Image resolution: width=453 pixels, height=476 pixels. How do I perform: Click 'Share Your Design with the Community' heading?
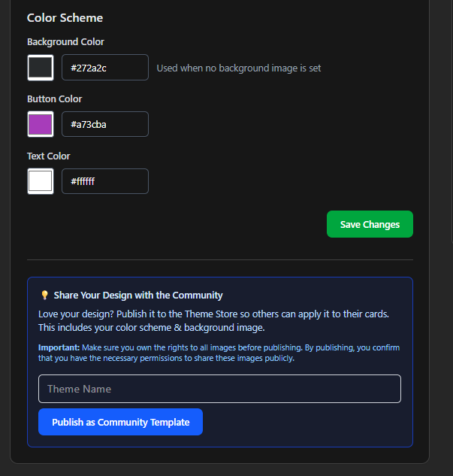pyautogui.click(x=138, y=295)
